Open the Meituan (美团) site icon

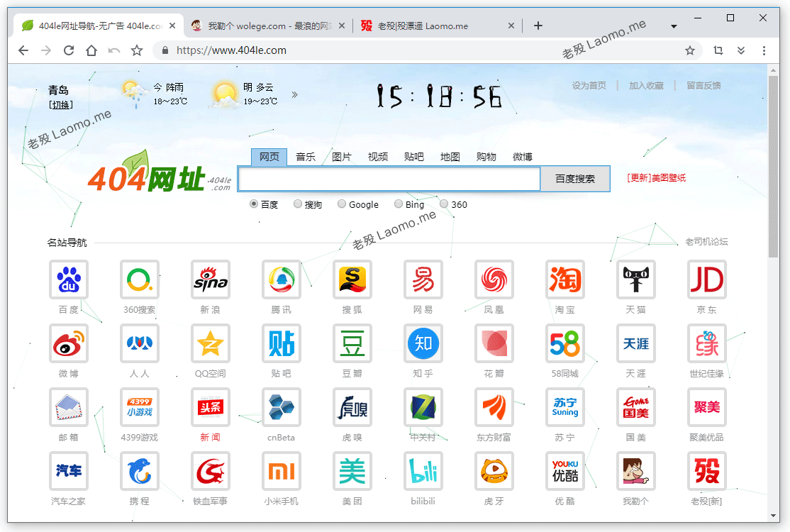click(x=352, y=472)
